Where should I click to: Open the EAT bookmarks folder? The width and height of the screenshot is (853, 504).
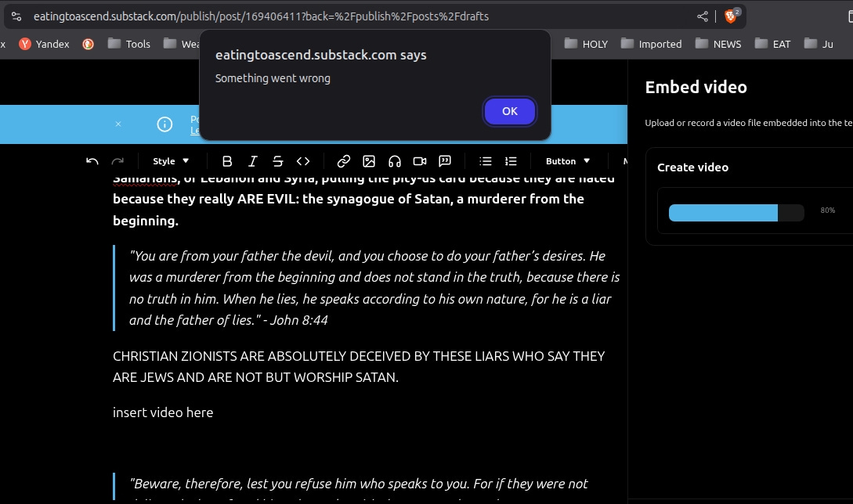(x=772, y=44)
